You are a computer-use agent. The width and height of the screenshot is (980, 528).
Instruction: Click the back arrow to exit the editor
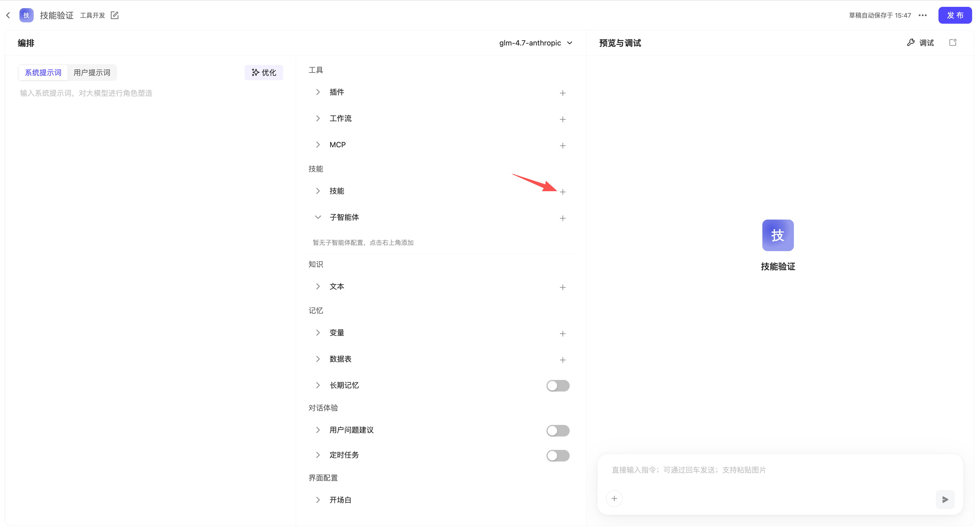[x=8, y=15]
